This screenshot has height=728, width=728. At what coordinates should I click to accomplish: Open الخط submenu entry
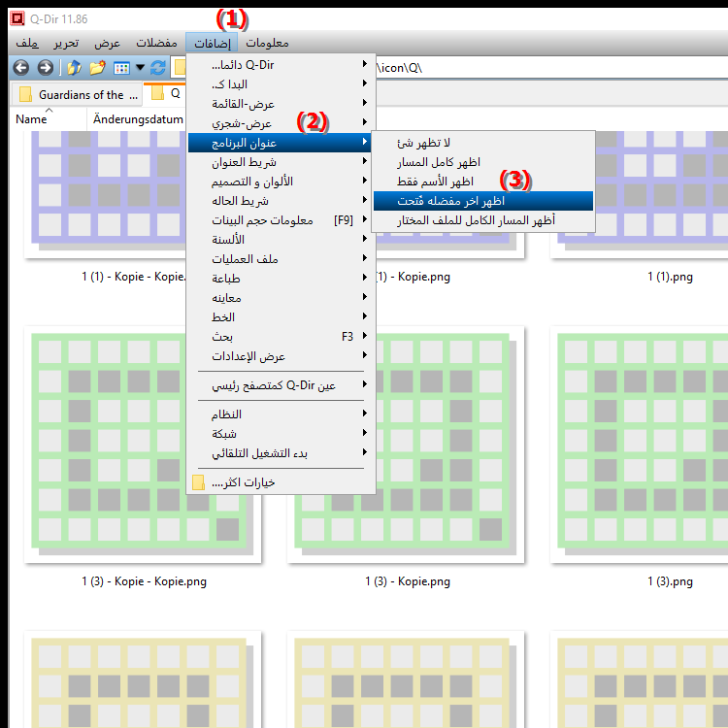281,317
